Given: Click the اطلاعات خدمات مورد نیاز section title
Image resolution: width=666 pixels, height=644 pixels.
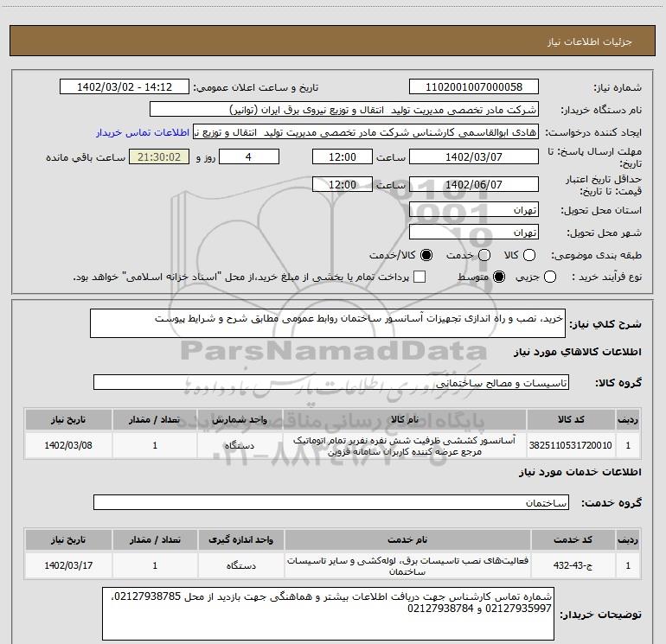Looking at the screenshot, I should pyautogui.click(x=580, y=472).
